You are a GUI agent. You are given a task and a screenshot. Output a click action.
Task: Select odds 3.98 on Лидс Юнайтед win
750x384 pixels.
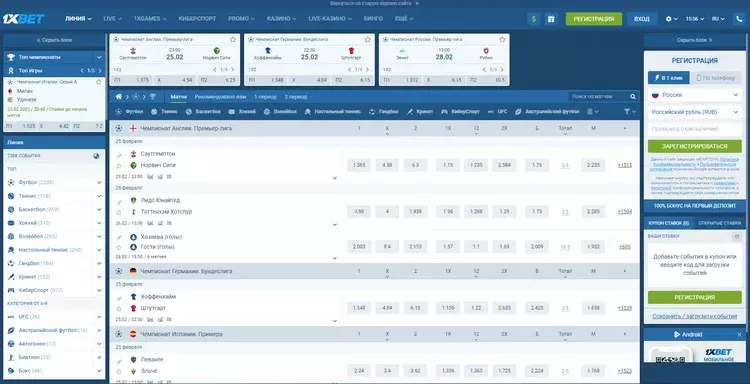point(359,212)
